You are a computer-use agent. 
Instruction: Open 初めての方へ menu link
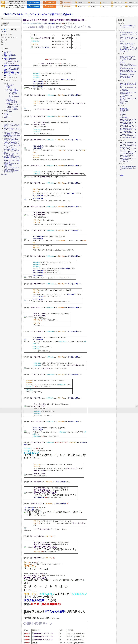pyautogui.click(x=7, y=52)
